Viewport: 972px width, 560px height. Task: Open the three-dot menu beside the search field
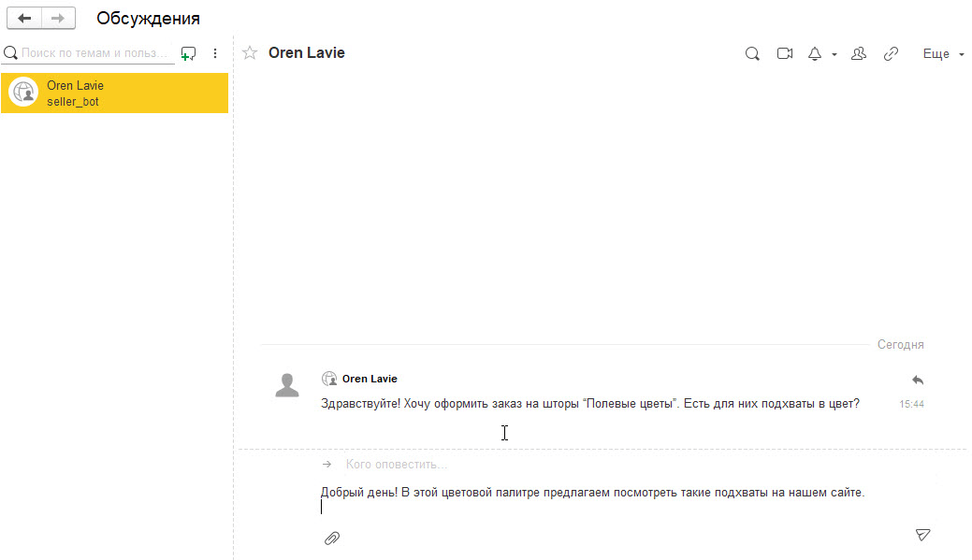click(215, 53)
